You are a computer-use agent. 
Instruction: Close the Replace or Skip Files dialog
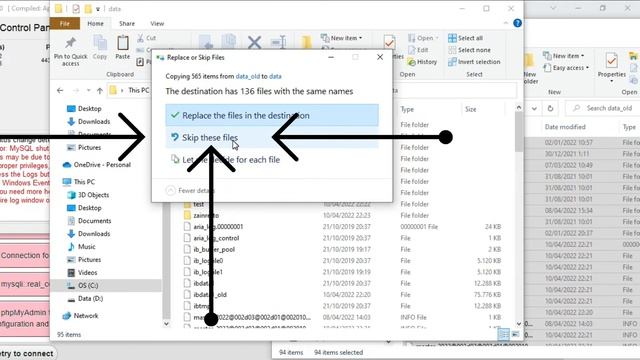point(380,57)
